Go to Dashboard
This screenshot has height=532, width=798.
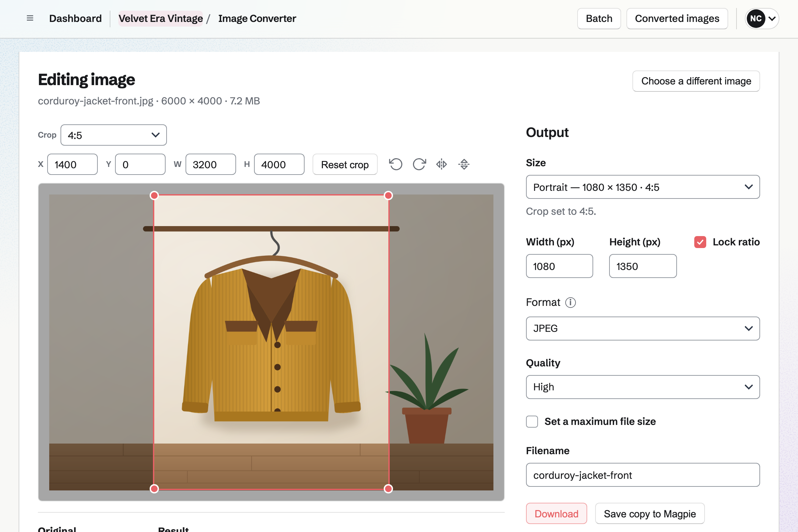75,18
